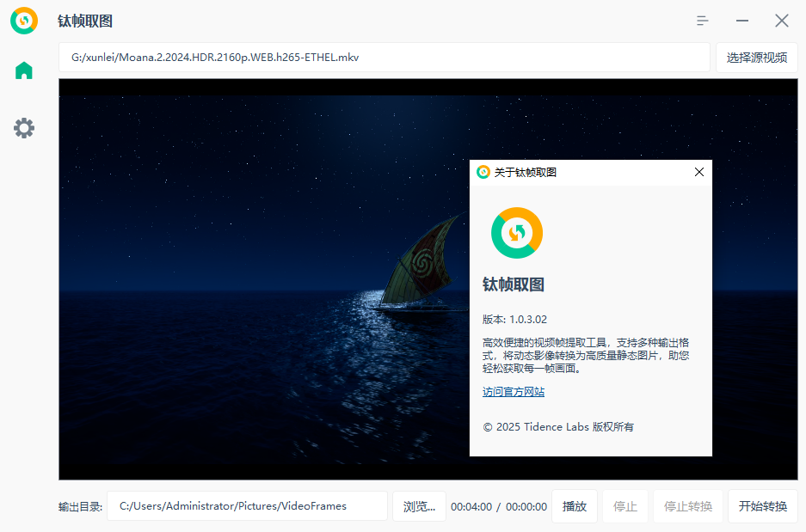Screen dimensions: 806x532
Task: Click 停止 button
Action: (x=625, y=506)
